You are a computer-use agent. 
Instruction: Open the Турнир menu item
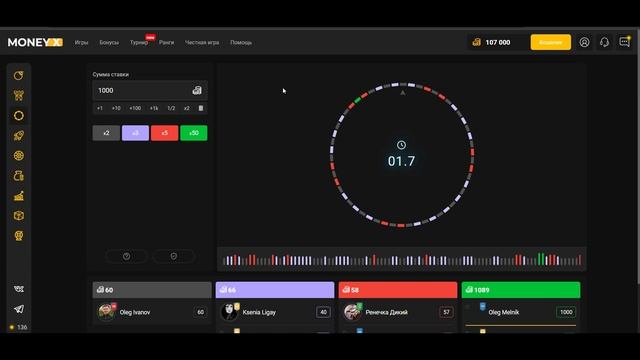click(139, 42)
